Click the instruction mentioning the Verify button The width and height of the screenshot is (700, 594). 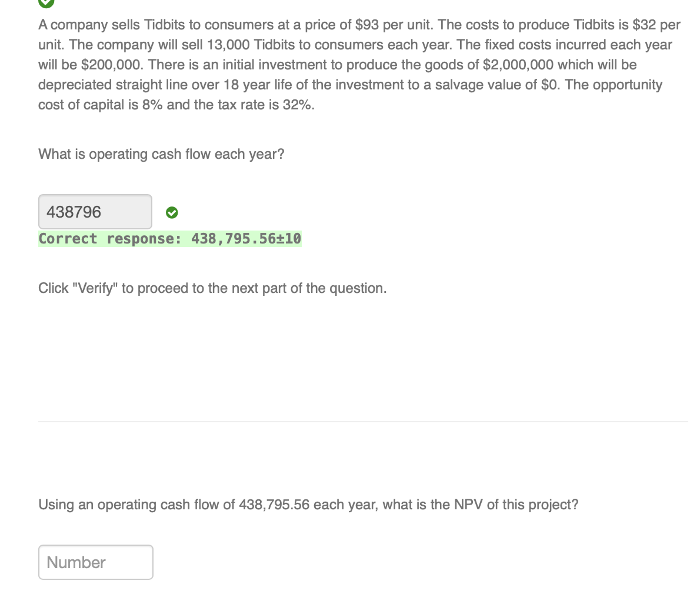pyautogui.click(x=212, y=288)
